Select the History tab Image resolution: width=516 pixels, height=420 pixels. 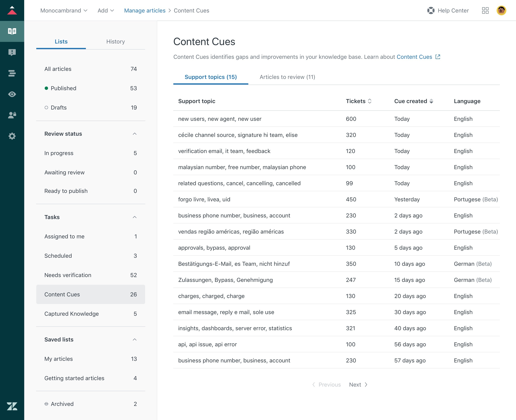coord(116,41)
